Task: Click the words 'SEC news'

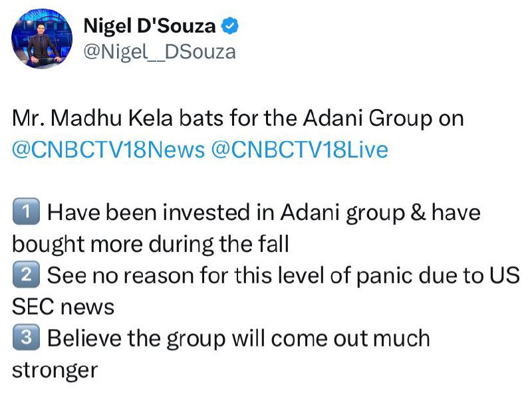Action: [63, 307]
